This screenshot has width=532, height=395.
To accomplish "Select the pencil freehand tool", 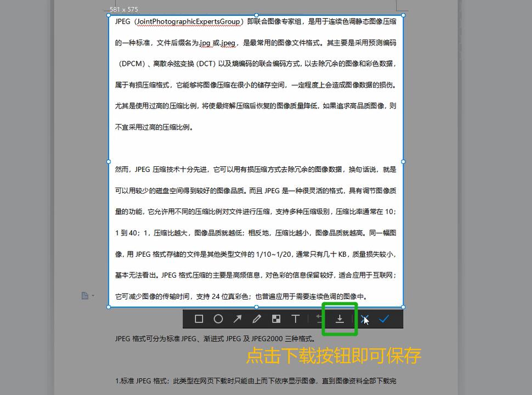I will tap(257, 318).
